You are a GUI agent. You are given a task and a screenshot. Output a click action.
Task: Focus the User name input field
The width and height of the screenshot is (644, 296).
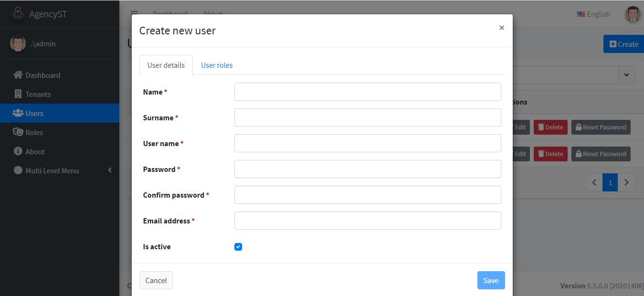pos(368,143)
